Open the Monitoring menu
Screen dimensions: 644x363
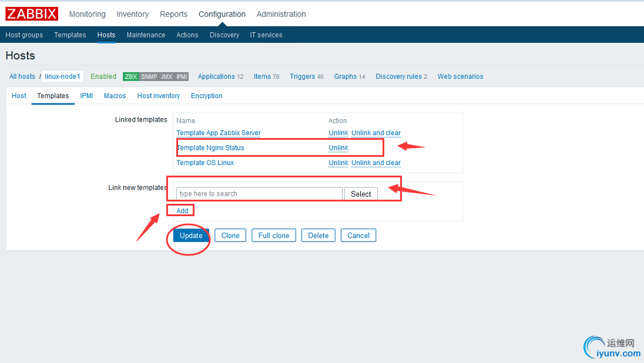pyautogui.click(x=87, y=14)
